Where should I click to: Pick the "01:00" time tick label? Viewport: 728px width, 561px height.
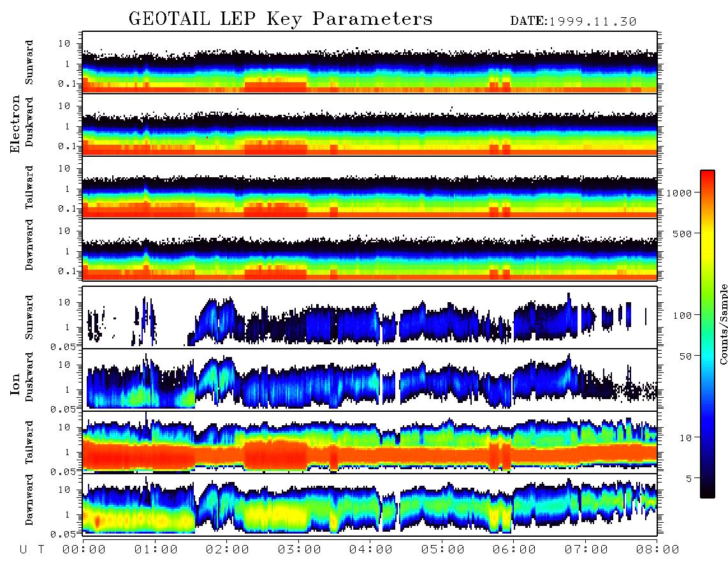pyautogui.click(x=156, y=550)
